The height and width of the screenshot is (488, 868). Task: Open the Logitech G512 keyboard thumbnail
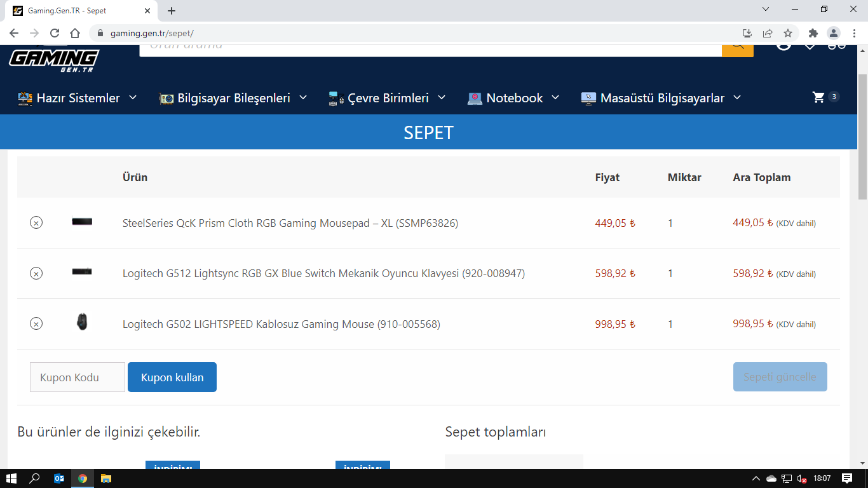click(x=82, y=272)
